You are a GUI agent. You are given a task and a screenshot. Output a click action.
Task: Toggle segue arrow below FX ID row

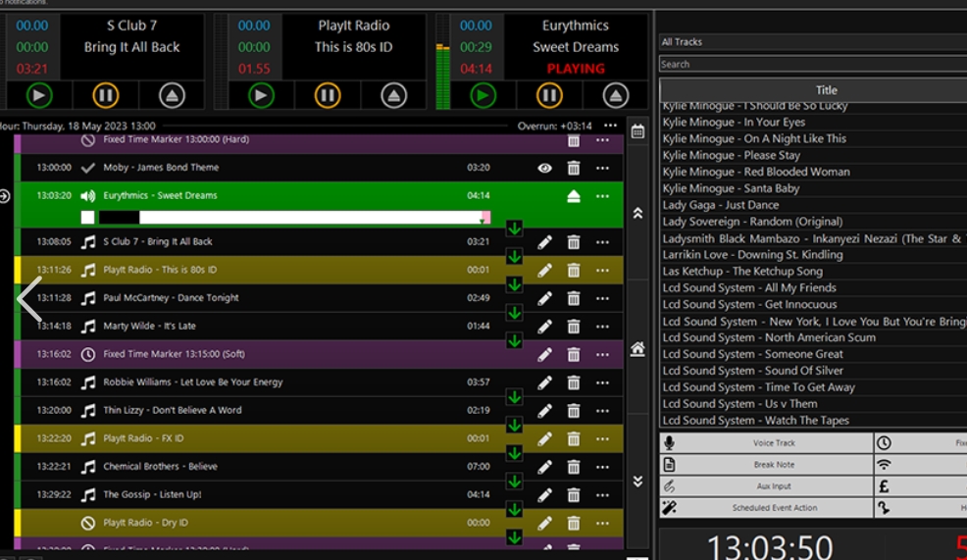[514, 453]
